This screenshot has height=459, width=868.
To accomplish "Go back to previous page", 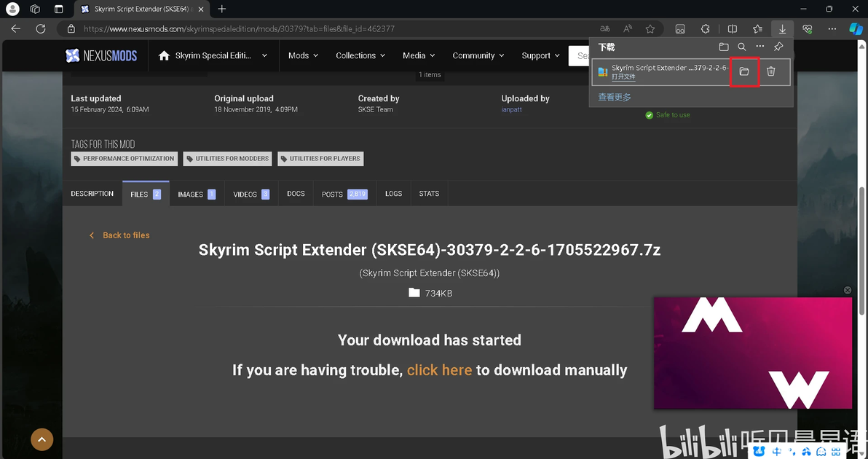I will click(15, 29).
